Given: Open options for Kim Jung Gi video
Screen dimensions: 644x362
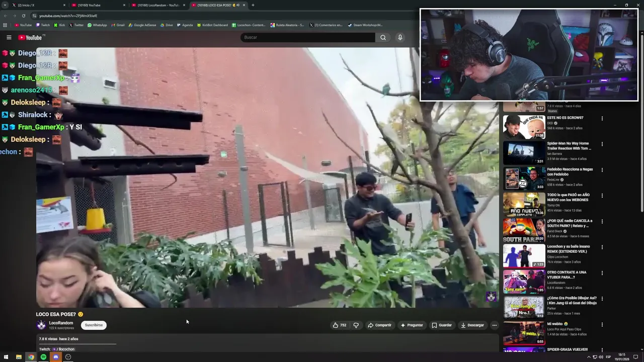Looking at the screenshot, I should click(602, 299).
